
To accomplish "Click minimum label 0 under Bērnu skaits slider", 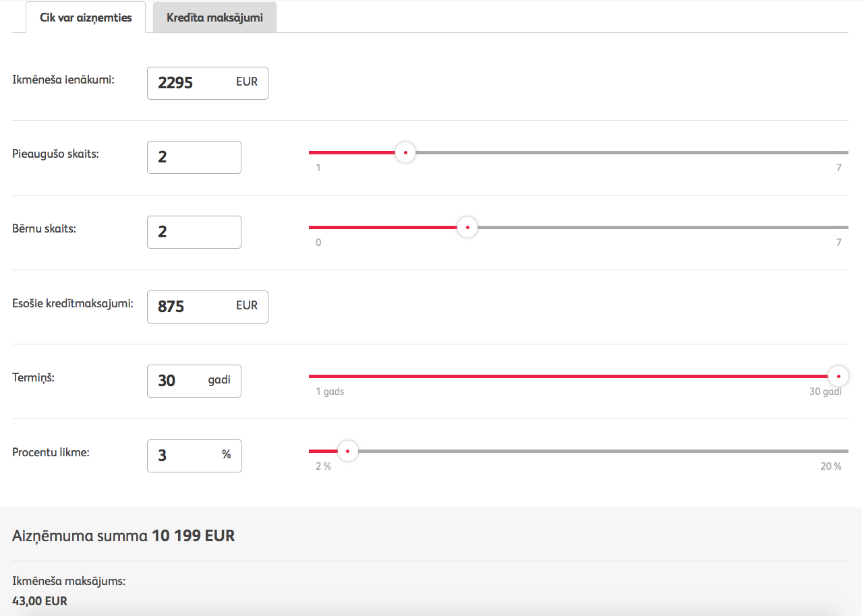I will coord(318,243).
